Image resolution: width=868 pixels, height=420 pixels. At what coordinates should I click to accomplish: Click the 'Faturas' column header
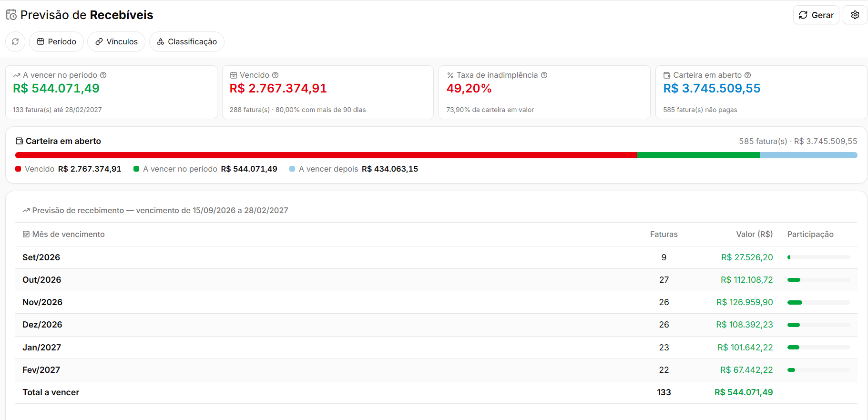click(x=664, y=234)
